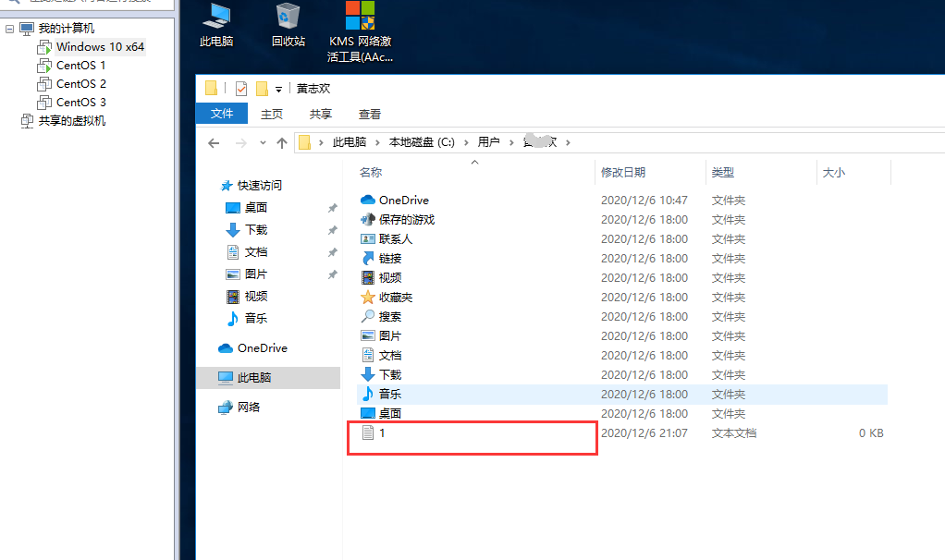Screen dimensions: 945x560
Task: Open the 文件 ribbon tab
Action: [222, 114]
